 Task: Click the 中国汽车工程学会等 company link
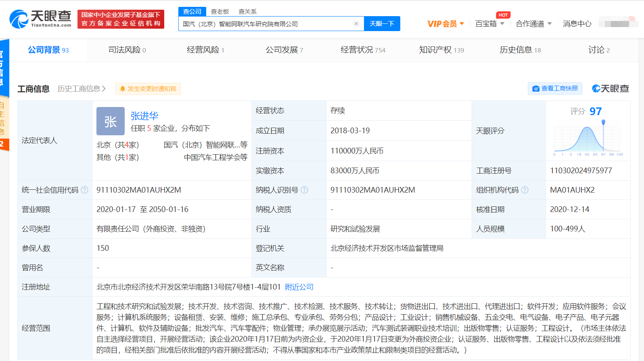(215, 157)
